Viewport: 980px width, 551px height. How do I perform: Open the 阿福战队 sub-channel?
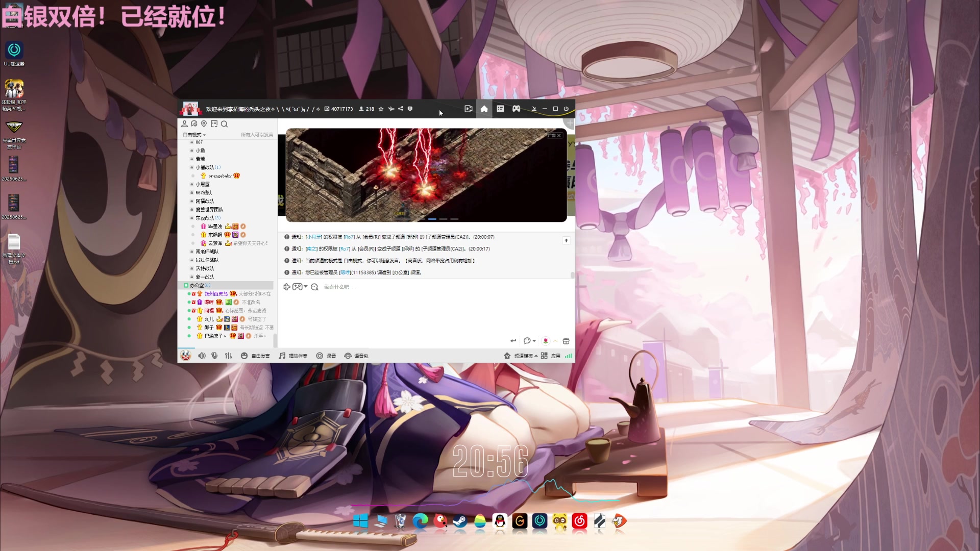click(205, 201)
